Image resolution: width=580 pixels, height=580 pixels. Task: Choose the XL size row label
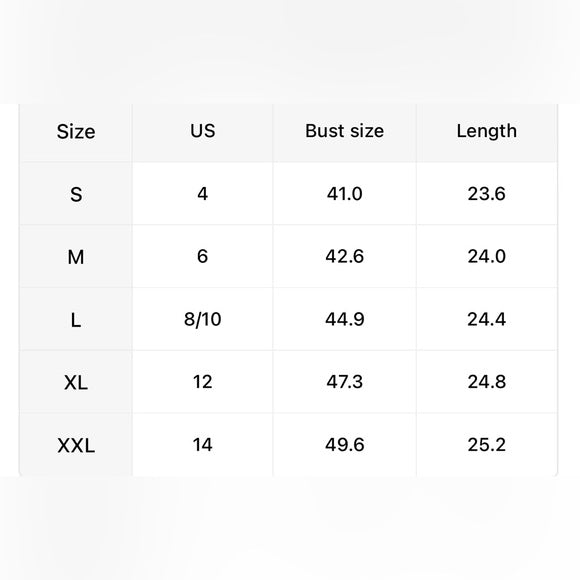tap(76, 382)
